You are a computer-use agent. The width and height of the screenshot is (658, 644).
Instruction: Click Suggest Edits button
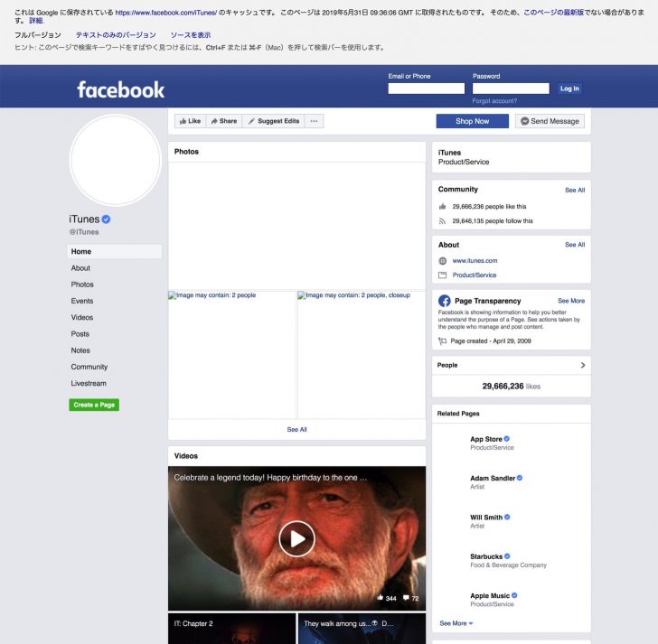274,121
